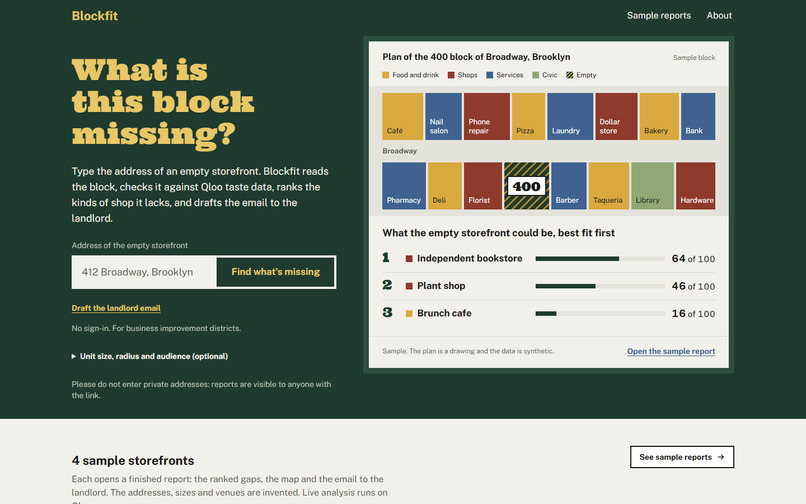This screenshot has width=806, height=504.
Task: Click the red category square beside Plant shop
Action: 409,286
